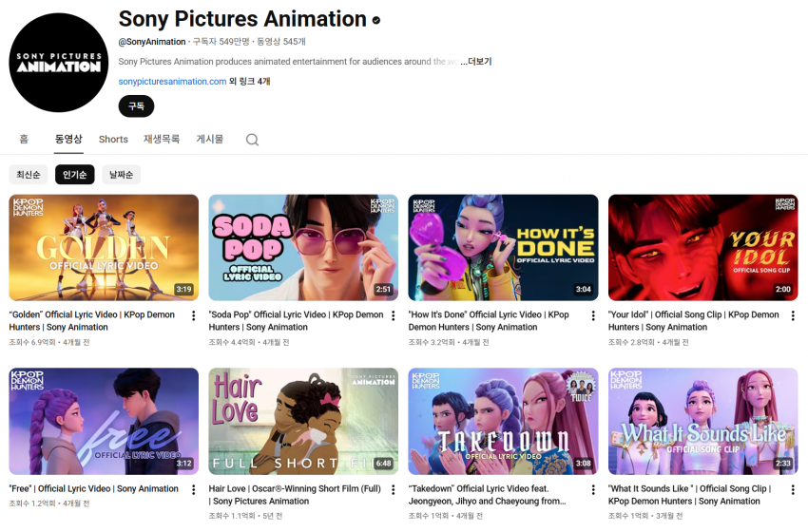Open the "How It's Done" video title

click(x=489, y=321)
